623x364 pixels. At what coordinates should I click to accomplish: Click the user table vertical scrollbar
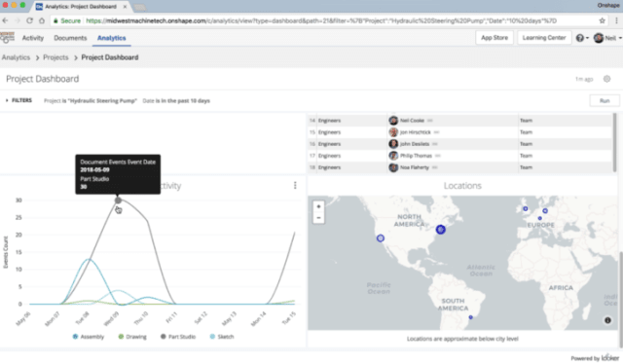614,143
